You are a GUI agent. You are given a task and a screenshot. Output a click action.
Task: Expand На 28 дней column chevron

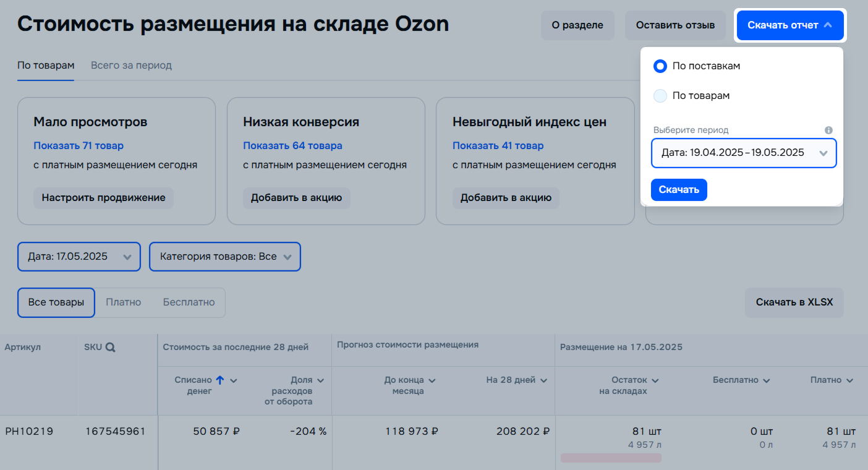tap(543, 381)
